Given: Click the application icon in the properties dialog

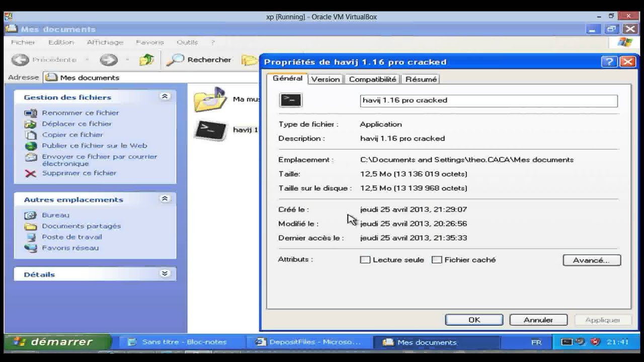Looking at the screenshot, I should pyautogui.click(x=291, y=100).
